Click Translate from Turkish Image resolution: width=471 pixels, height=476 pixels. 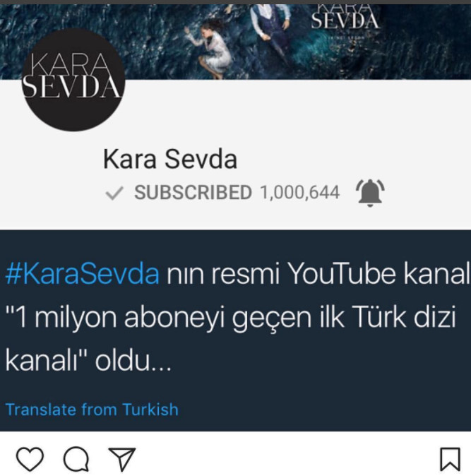[x=92, y=409]
